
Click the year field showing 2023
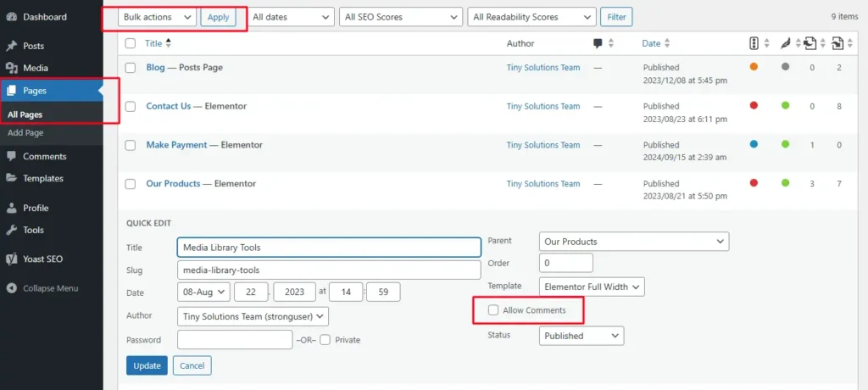tap(294, 292)
